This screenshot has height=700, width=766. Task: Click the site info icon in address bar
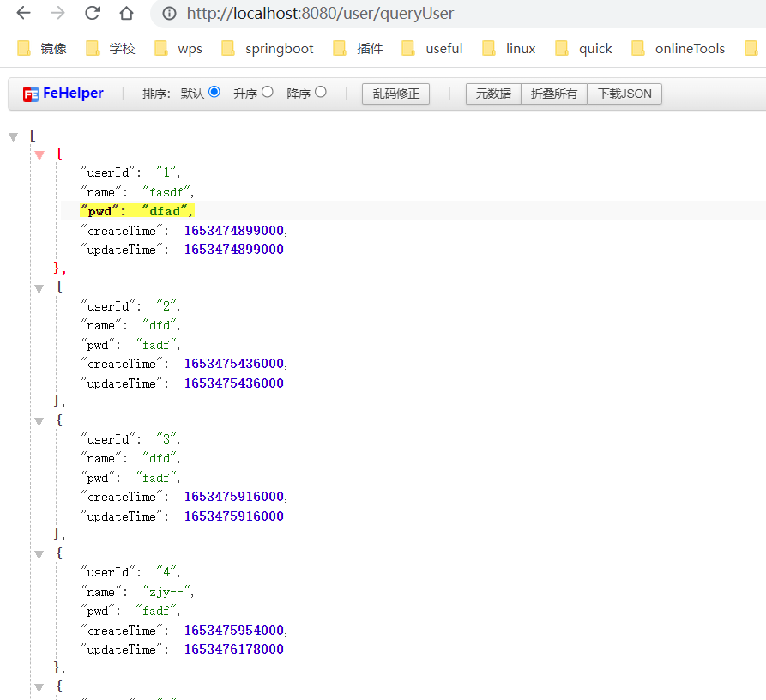pyautogui.click(x=170, y=14)
